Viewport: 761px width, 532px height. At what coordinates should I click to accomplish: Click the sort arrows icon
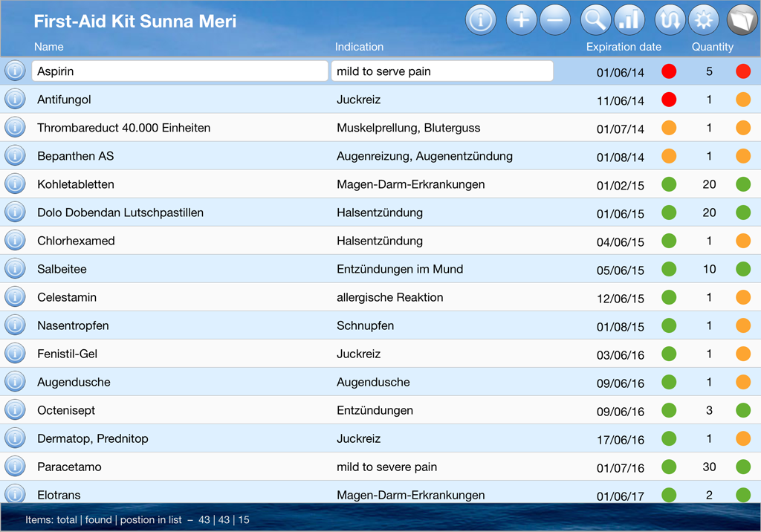[x=670, y=20]
